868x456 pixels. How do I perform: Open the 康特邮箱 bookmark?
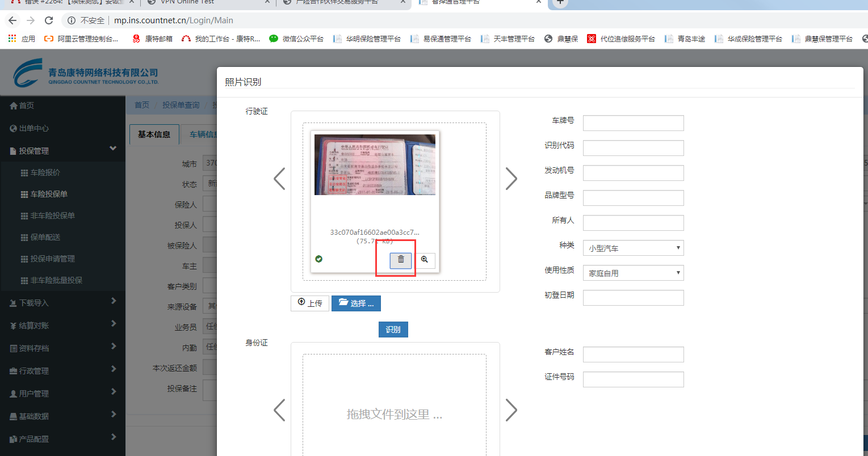click(x=152, y=39)
